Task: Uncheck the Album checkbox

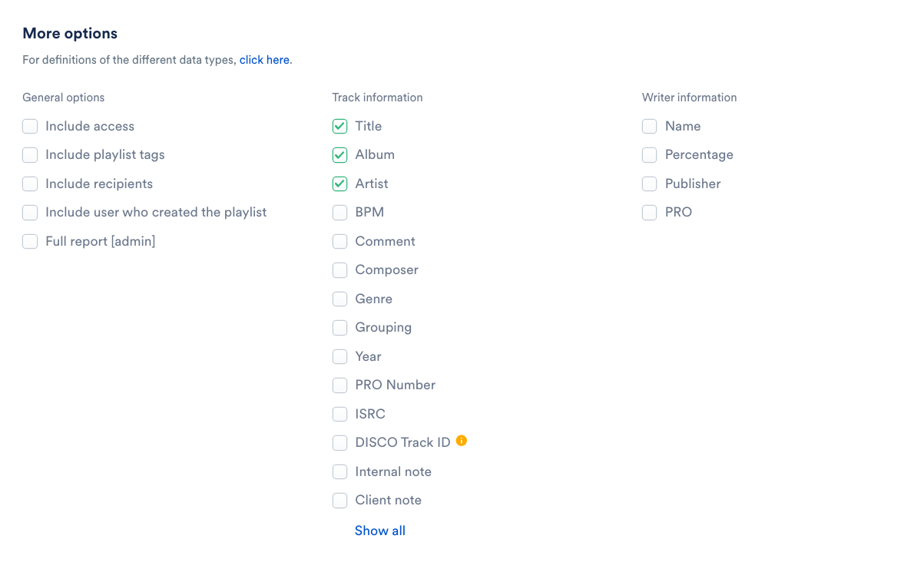Action: pos(339,155)
